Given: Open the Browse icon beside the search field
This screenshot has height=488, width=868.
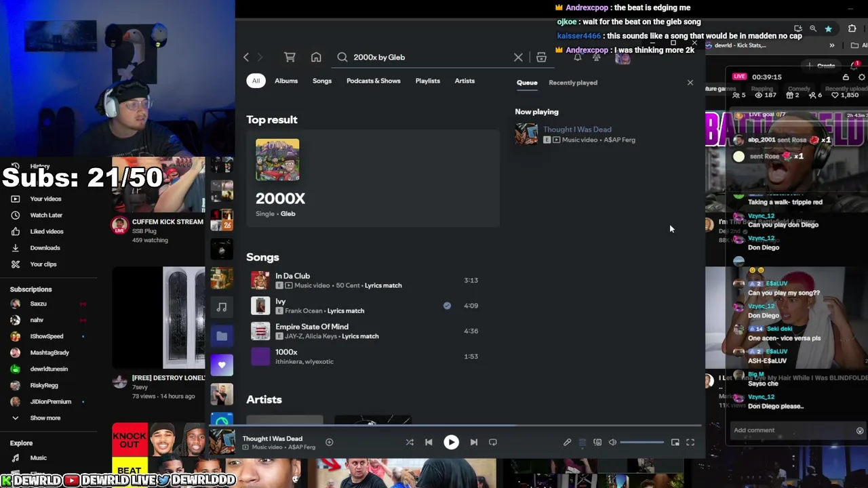Looking at the screenshot, I should pos(541,58).
